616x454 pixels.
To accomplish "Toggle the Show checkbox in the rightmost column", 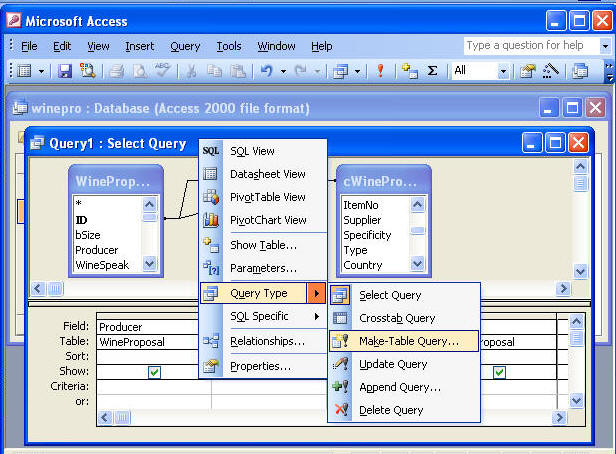I will [x=499, y=372].
